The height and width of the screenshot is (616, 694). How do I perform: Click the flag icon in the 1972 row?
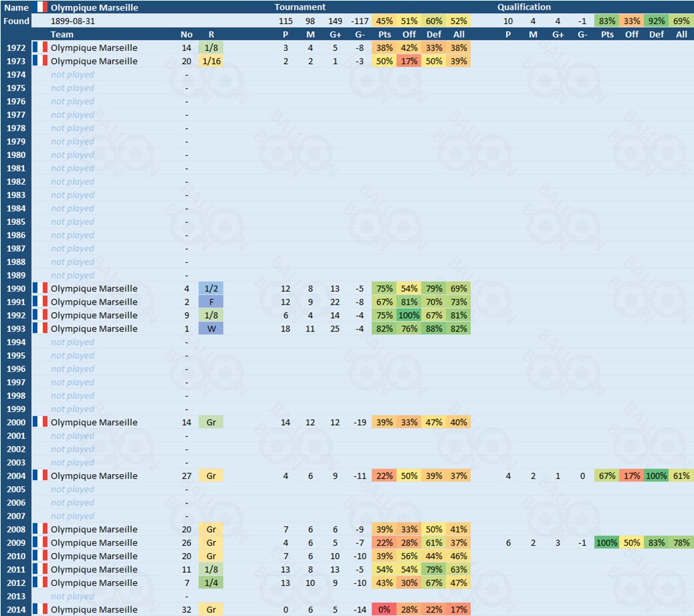(x=39, y=48)
